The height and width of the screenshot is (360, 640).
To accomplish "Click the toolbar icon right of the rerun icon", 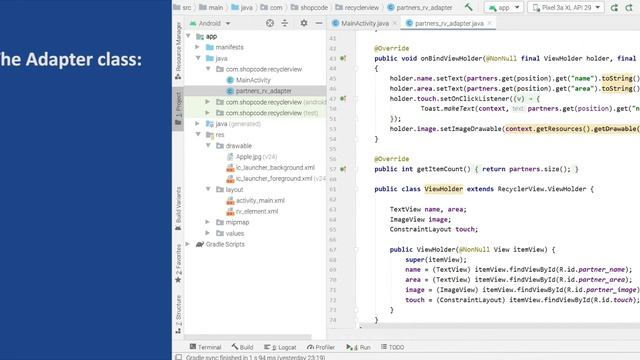I will tap(629, 7).
